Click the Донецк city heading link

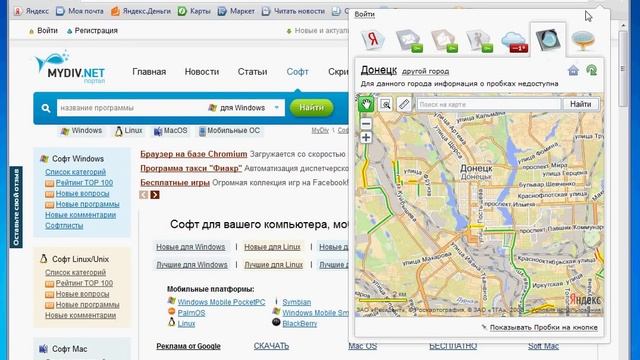coord(378,70)
